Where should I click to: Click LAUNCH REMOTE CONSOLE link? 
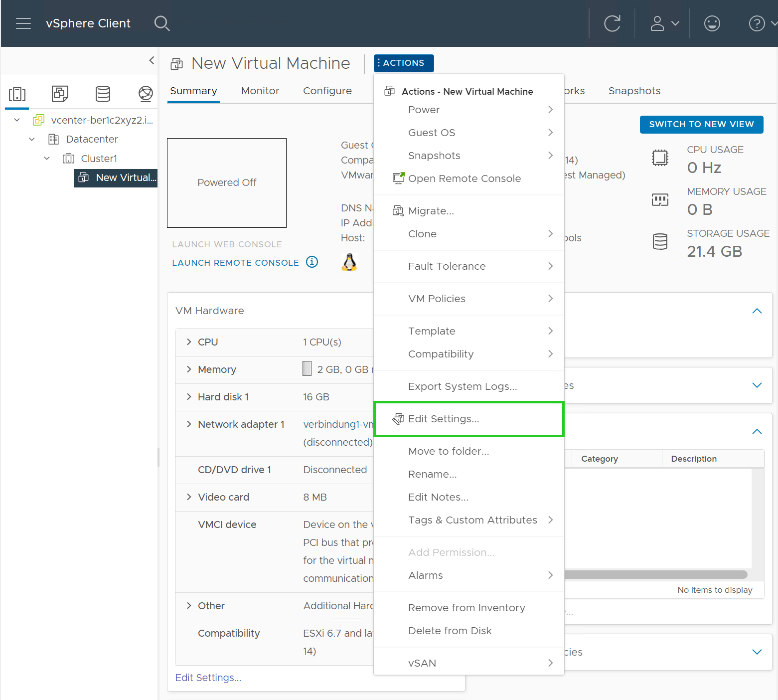coord(235,263)
